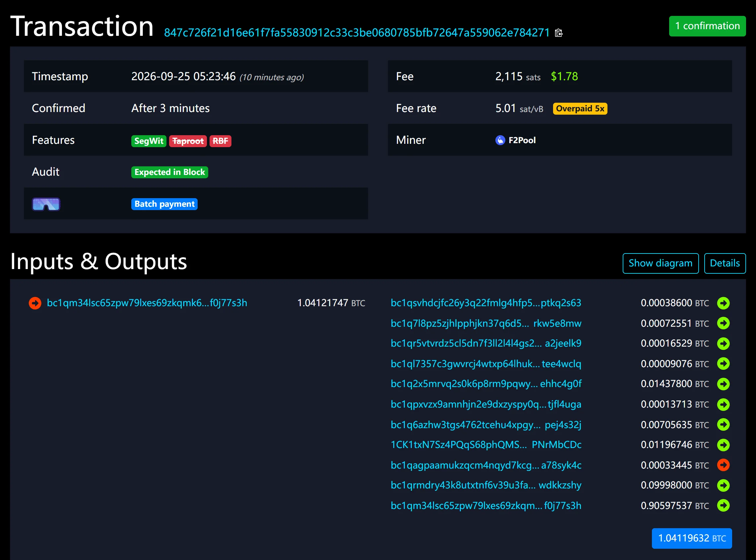Open transaction hash 847c726f21d1 link
The image size is (756, 560).
tap(357, 32)
